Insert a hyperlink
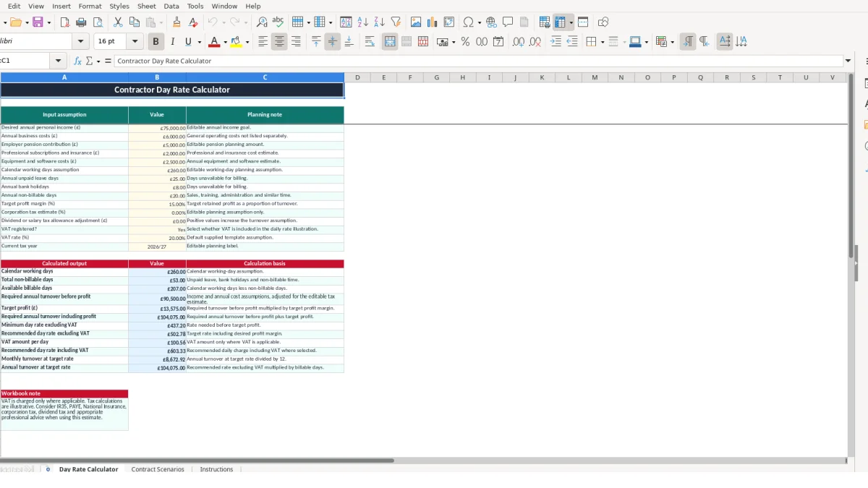The image size is (868, 488). (x=491, y=22)
